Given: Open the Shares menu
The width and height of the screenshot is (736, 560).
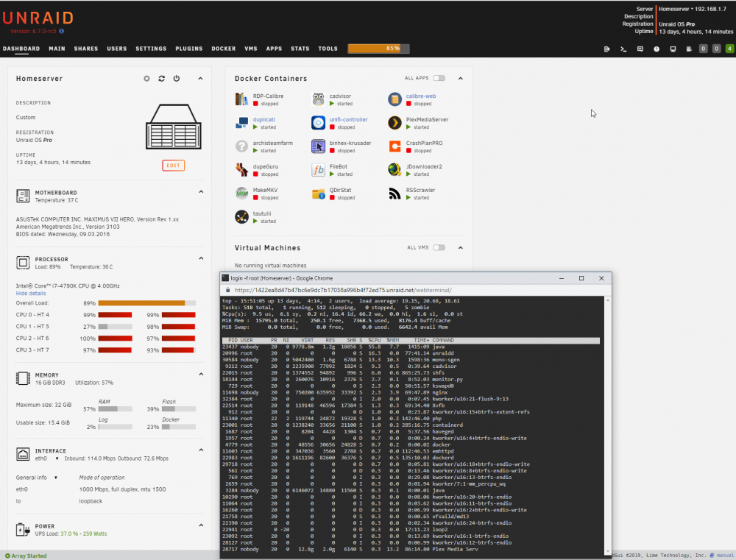Looking at the screenshot, I should point(86,49).
